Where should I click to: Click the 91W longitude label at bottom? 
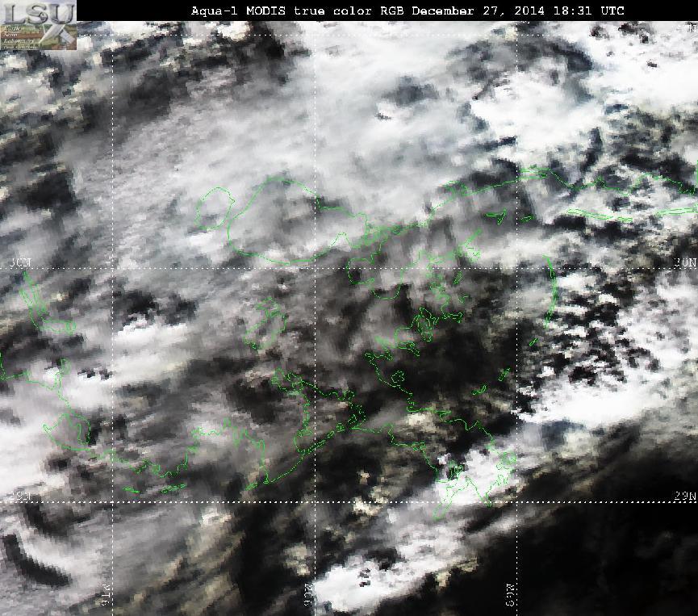[106, 595]
